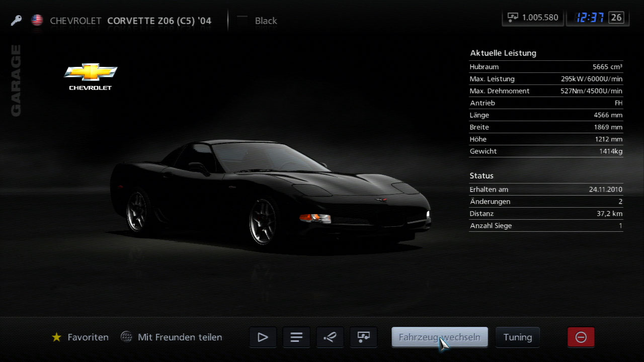Click the ticket gift icon button

point(330,337)
